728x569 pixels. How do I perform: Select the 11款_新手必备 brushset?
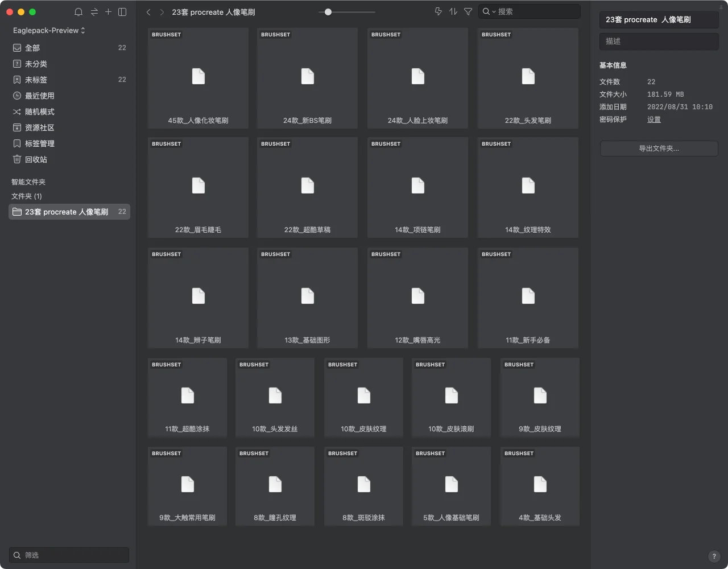528,298
